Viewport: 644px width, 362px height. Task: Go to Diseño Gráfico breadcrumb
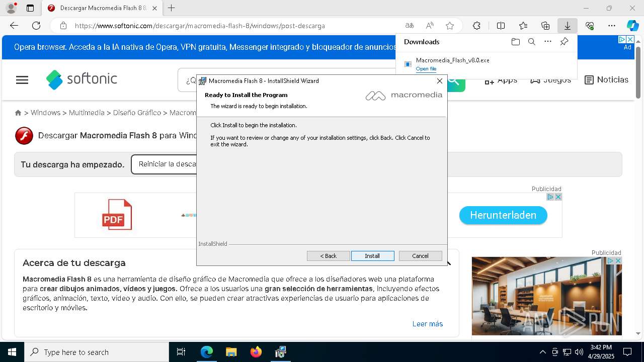[137, 113]
